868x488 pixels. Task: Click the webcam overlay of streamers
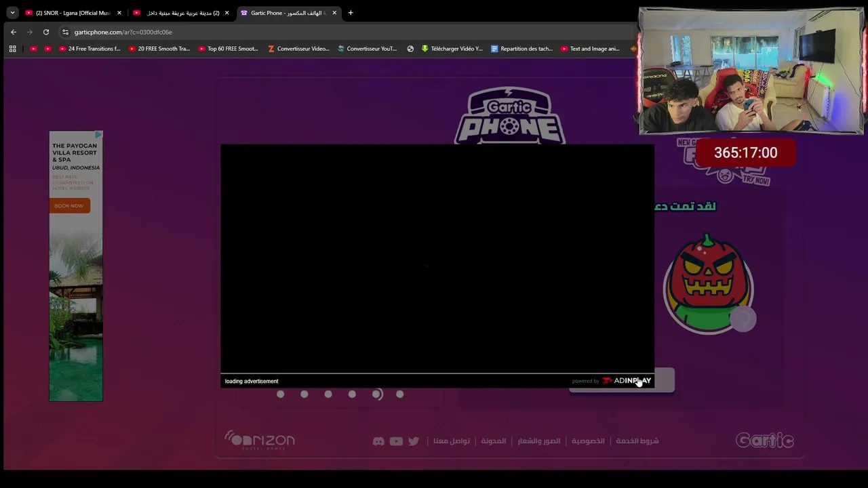[x=751, y=71]
